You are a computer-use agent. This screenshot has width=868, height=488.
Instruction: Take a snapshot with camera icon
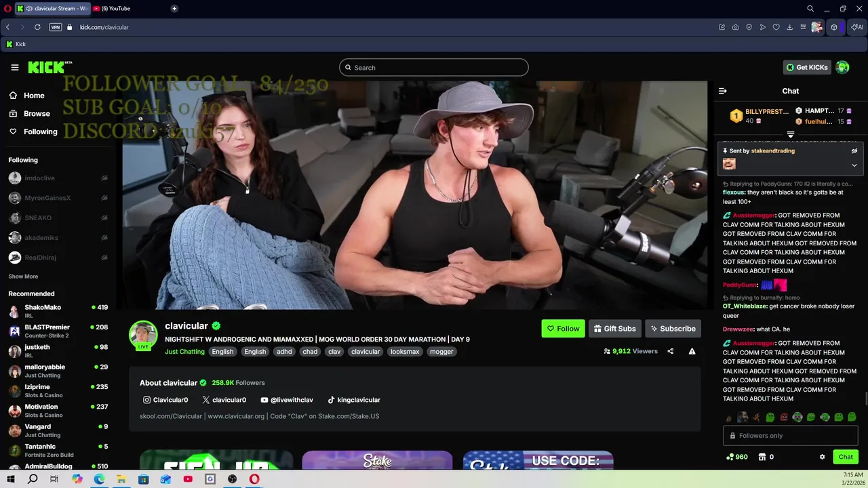click(736, 27)
